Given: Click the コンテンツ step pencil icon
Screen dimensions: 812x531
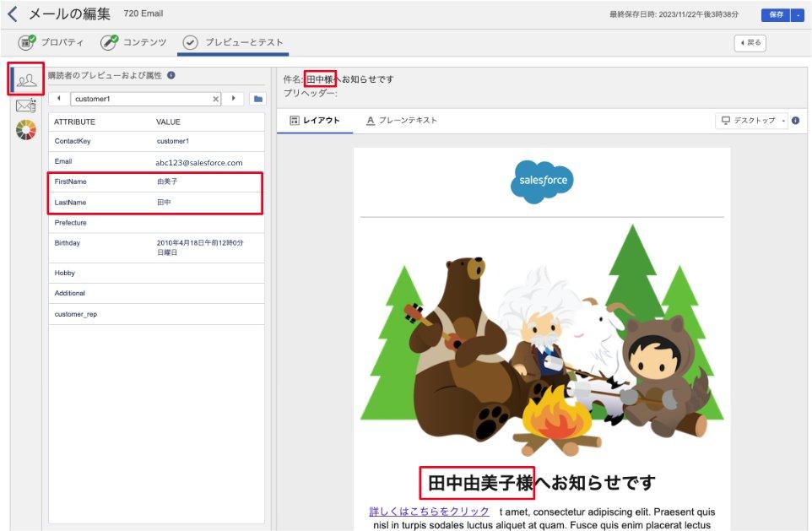Looking at the screenshot, I should 109,42.
